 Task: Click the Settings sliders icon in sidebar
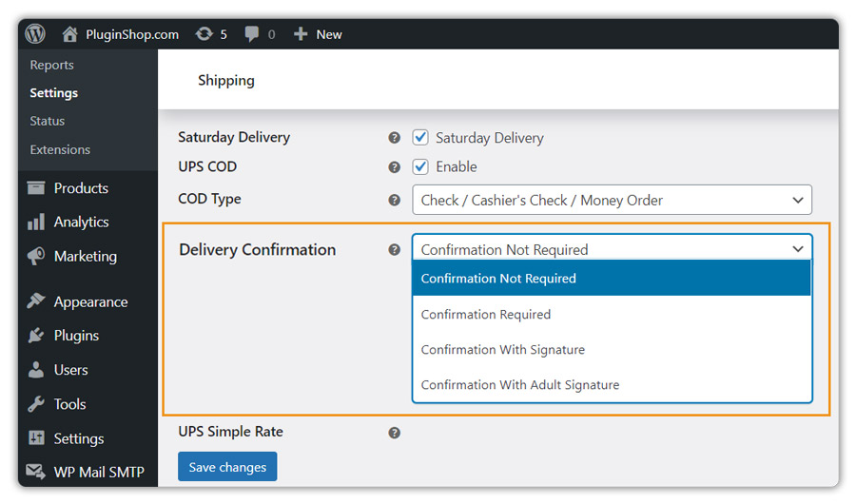tap(36, 438)
